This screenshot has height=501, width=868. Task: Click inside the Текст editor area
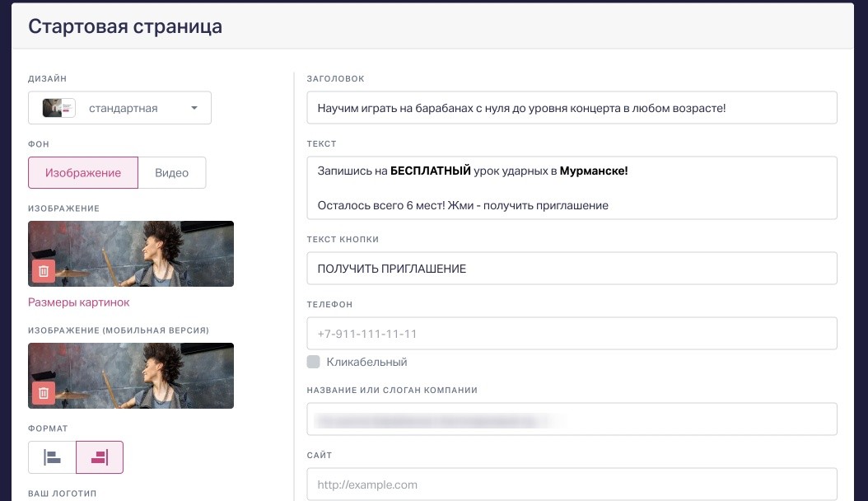click(572, 188)
